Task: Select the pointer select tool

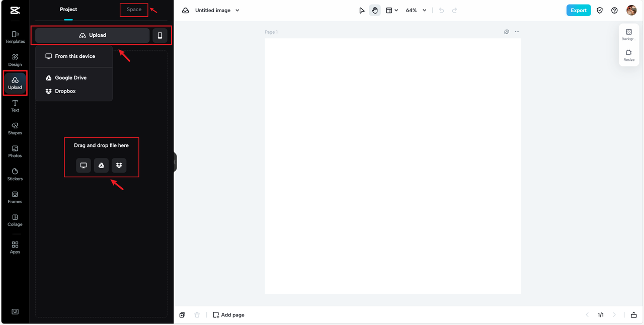Action: (x=362, y=10)
